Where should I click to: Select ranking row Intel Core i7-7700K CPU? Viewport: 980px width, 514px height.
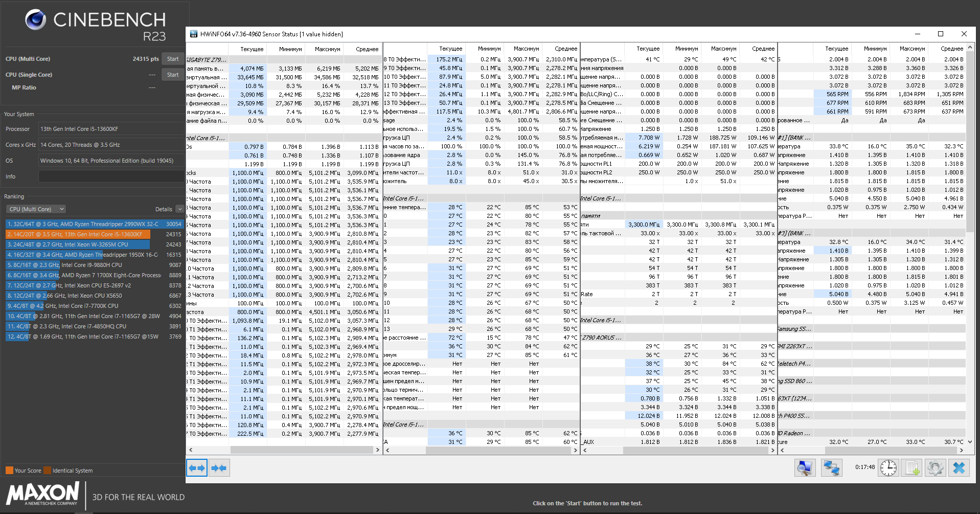point(94,306)
